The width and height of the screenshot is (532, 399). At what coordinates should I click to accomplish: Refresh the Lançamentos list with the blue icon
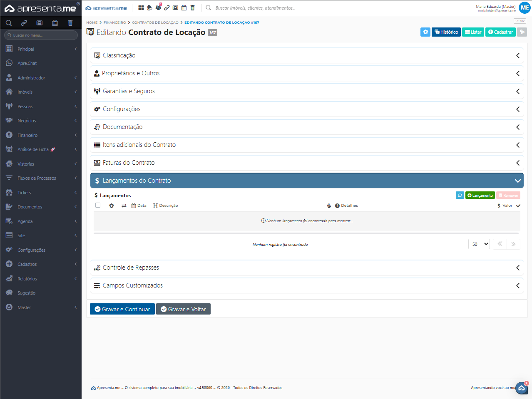(460, 195)
